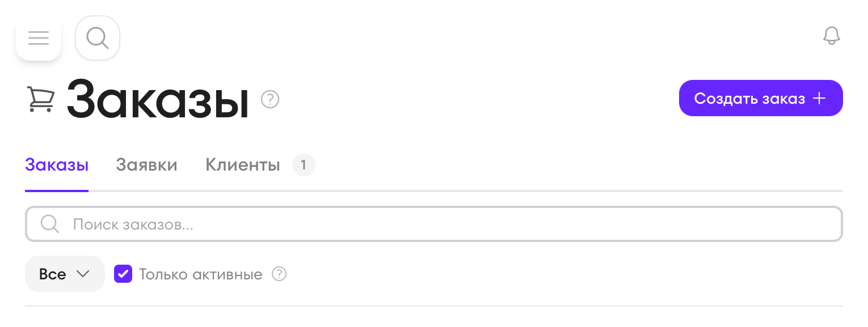Open the hamburger navigation menu
Screen dimensions: 868x327
(x=39, y=38)
